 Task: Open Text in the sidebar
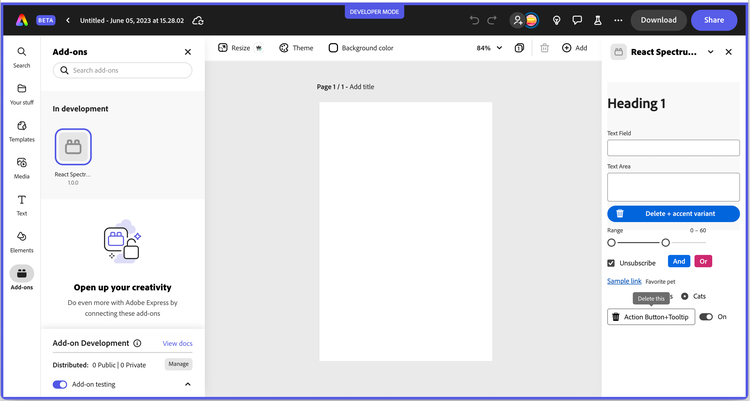pyautogui.click(x=22, y=205)
